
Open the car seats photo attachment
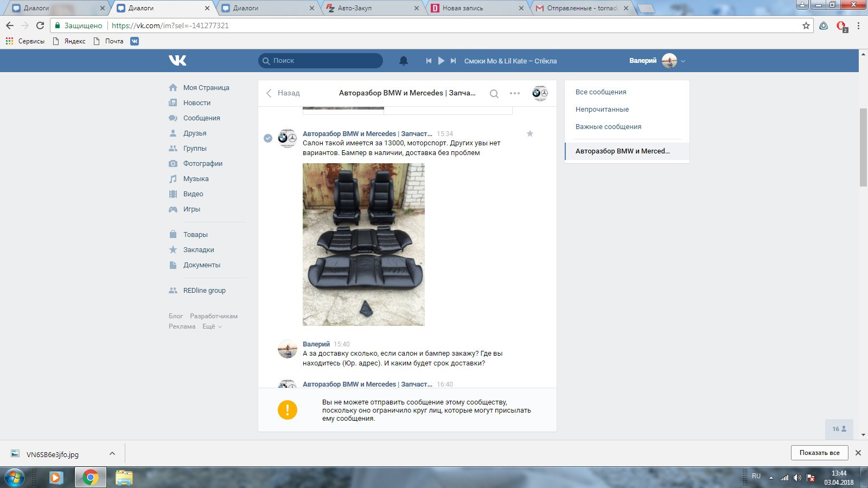[363, 245]
